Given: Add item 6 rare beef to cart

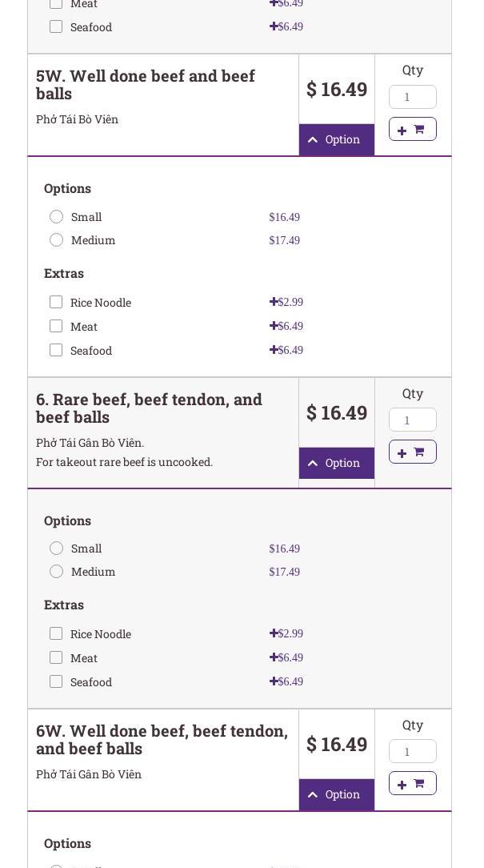Looking at the screenshot, I should 412,452.
